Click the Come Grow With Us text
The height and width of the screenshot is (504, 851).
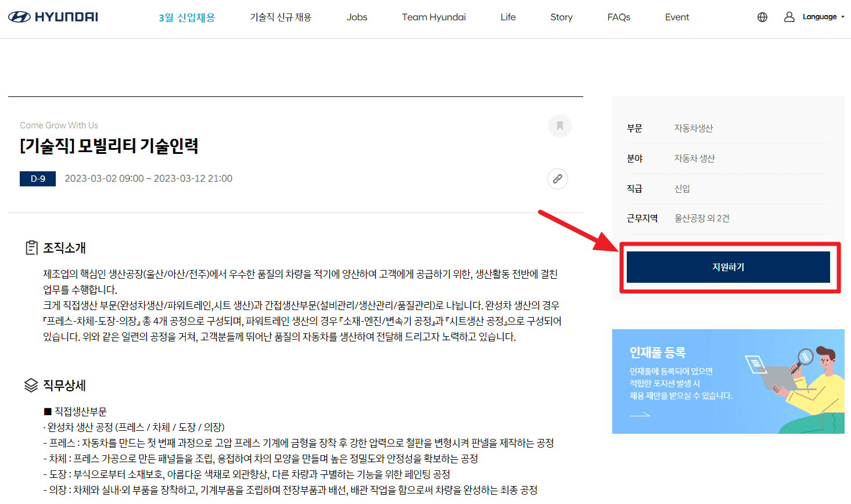pyautogui.click(x=59, y=125)
